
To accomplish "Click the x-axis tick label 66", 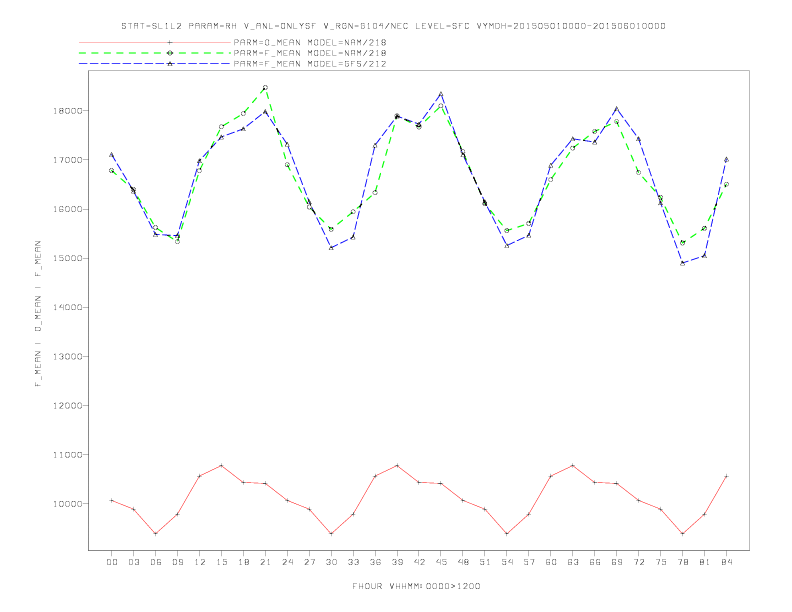I will [595, 562].
